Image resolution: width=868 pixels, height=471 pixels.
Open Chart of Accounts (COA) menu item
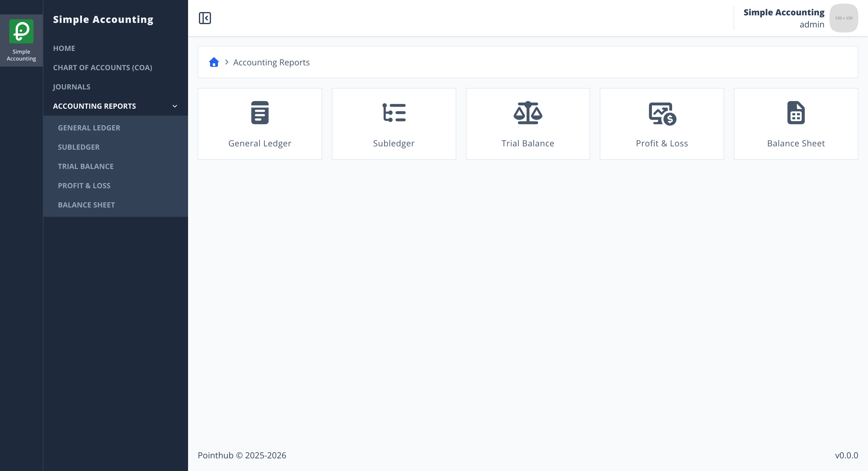(102, 67)
